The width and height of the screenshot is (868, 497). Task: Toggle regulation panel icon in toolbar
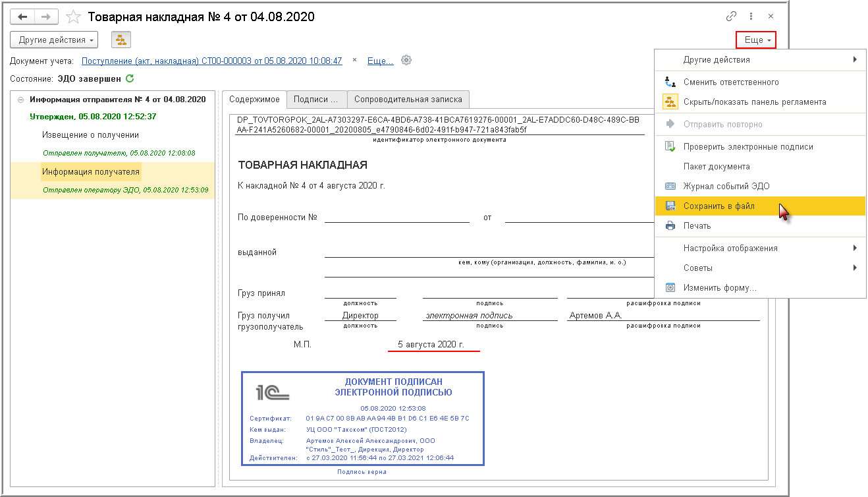click(121, 40)
